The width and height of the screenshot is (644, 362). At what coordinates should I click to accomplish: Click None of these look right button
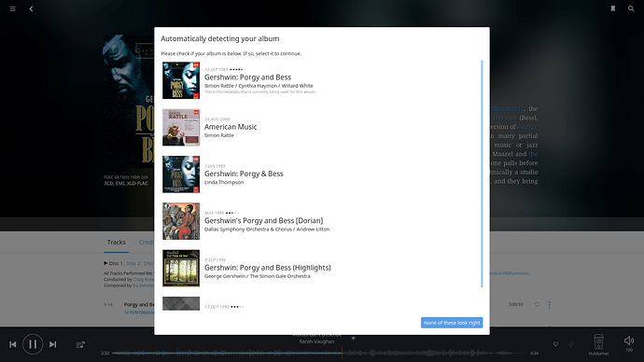(x=452, y=323)
